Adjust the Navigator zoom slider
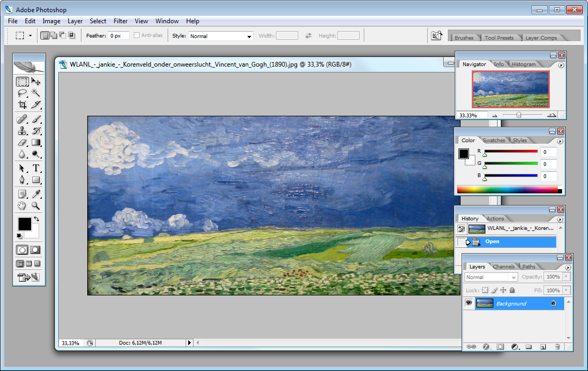This screenshot has width=588, height=371. 519,115
